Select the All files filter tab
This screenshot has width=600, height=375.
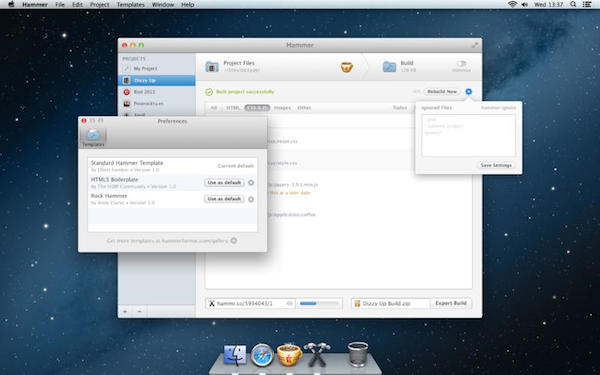pyautogui.click(x=214, y=108)
